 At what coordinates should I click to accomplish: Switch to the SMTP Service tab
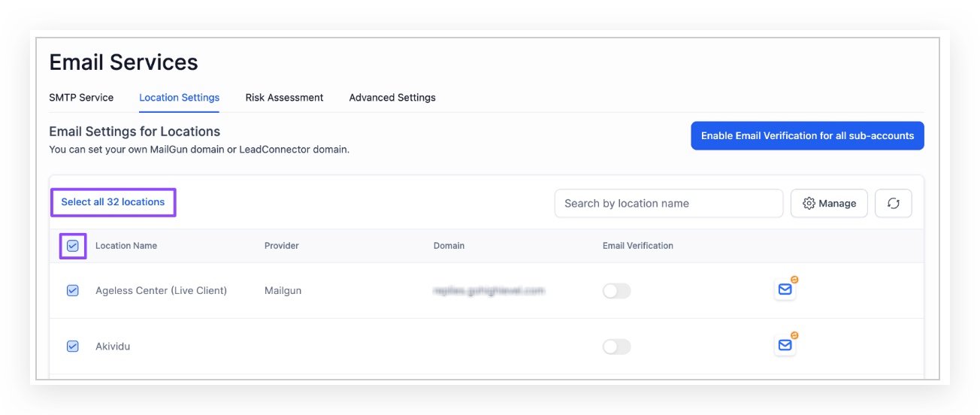[81, 98]
